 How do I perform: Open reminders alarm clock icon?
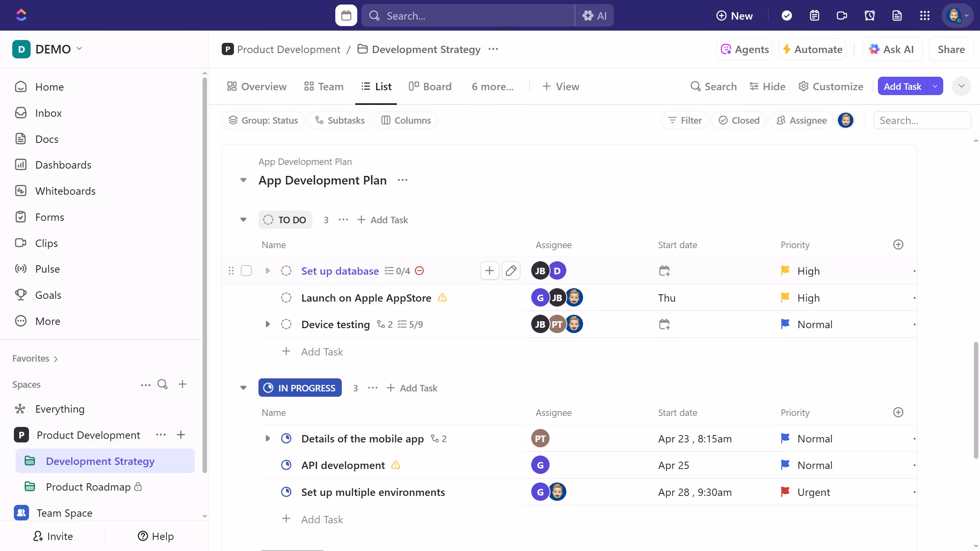click(870, 16)
